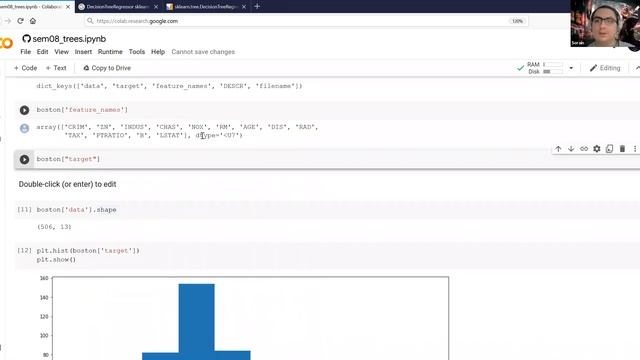Screen dimensions: 640x360
Task: Open the Editing mode dropdown
Action: [605, 68]
